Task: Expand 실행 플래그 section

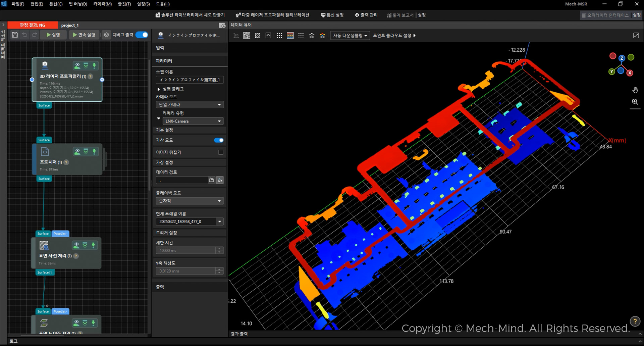Action: [159, 89]
